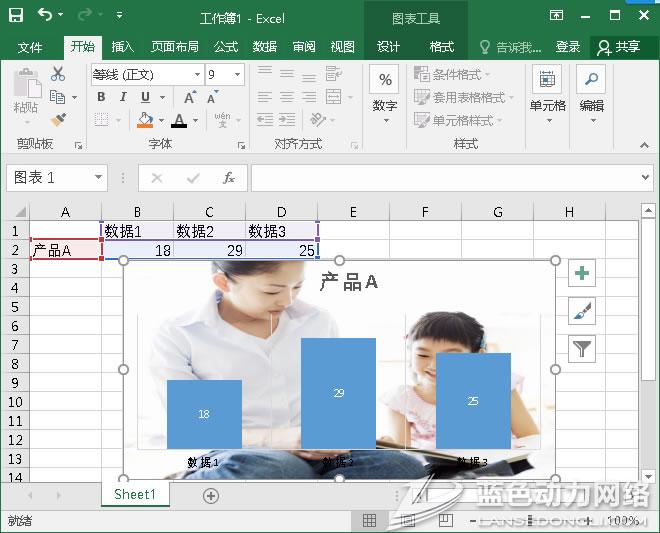The height and width of the screenshot is (533, 660).
Task: Click the fill color bucket swatch
Action: [144, 120]
